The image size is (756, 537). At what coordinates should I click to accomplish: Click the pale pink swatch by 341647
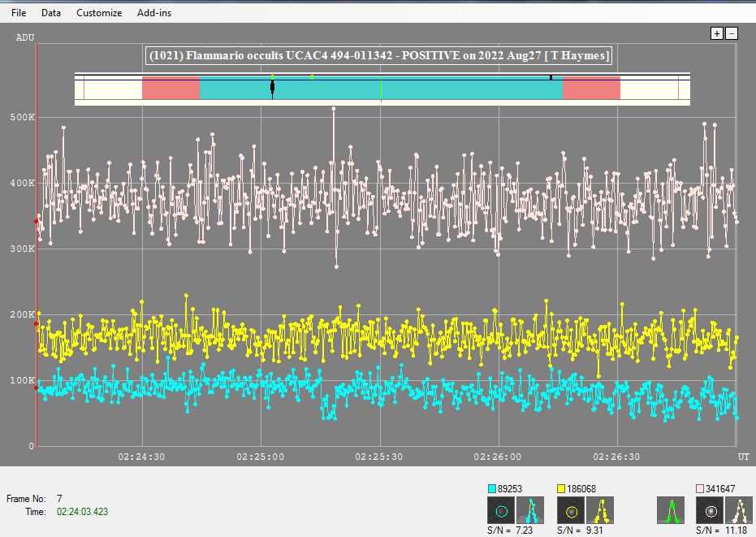(x=700, y=488)
